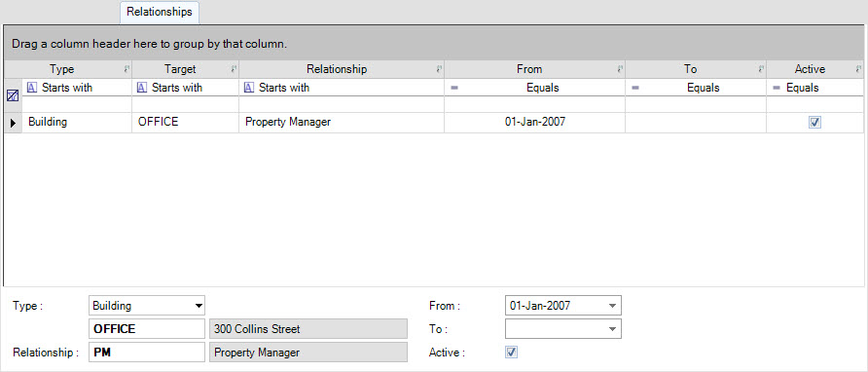Click the Target column filter operator icon

tap(142, 88)
